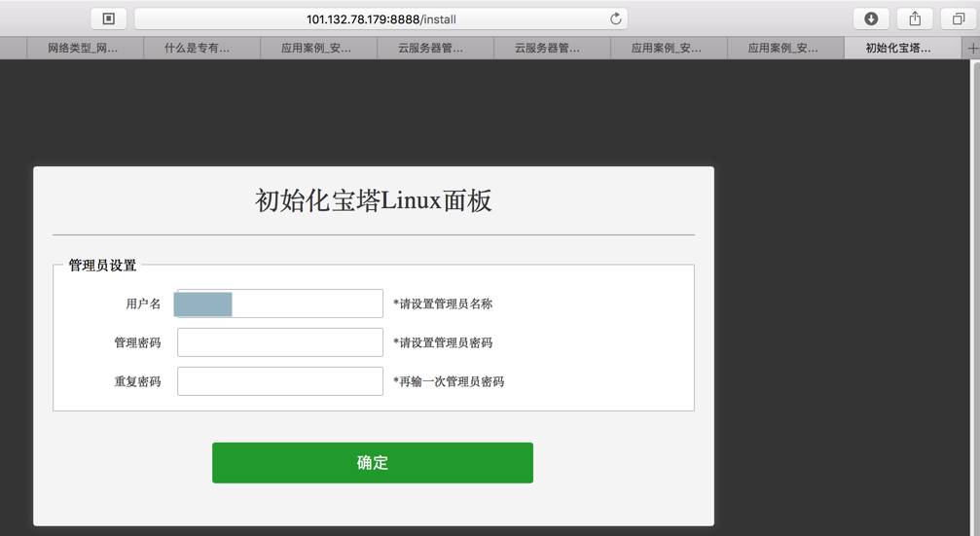This screenshot has width=980, height=536.
Task: Show all tabs overview icon
Action: (959, 18)
